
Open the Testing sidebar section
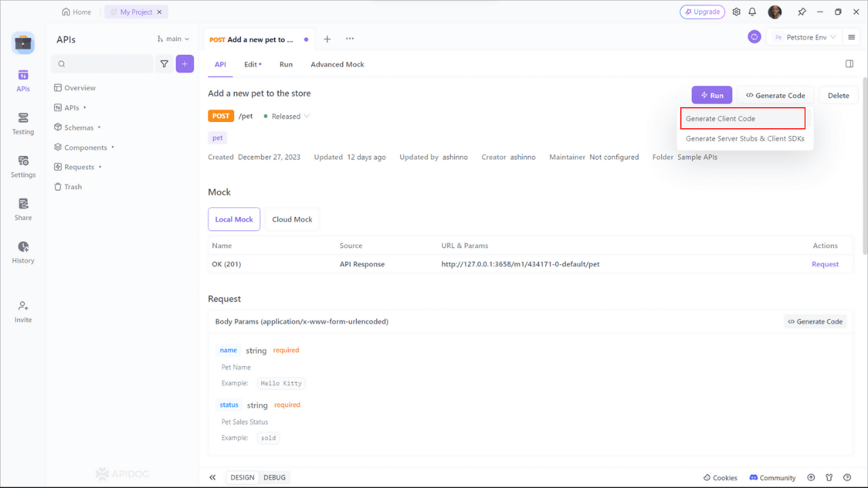point(23,123)
